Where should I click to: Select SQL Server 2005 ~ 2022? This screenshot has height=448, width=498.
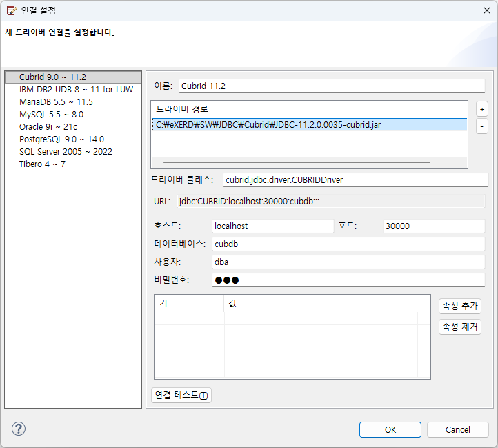66,152
